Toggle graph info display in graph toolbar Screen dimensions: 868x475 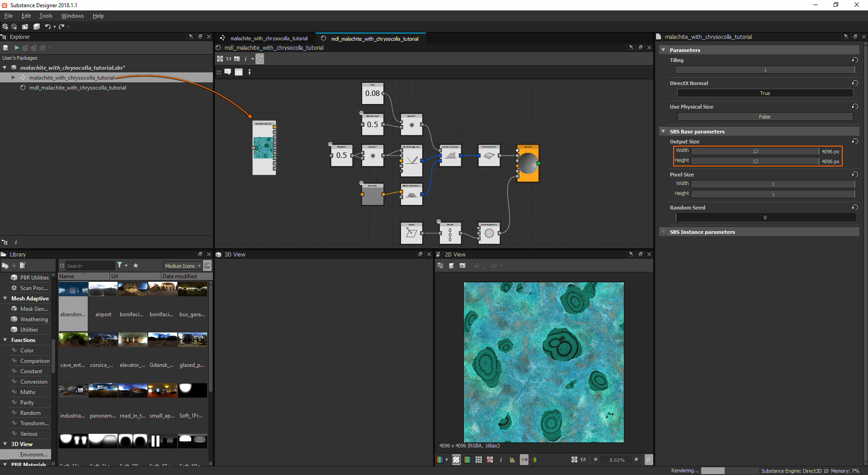(x=245, y=59)
